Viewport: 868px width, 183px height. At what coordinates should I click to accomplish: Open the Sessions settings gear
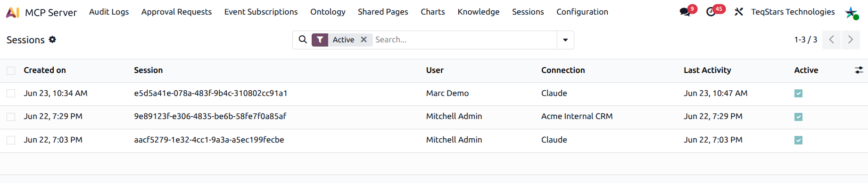[52, 40]
